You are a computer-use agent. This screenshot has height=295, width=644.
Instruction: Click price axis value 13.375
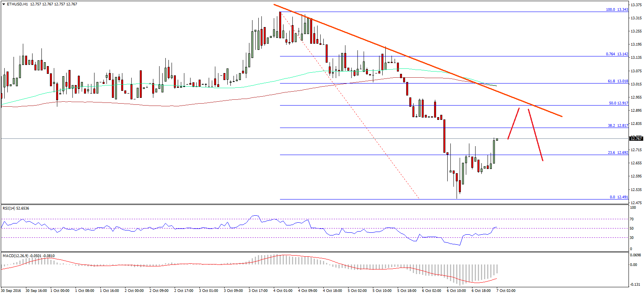tap(636, 5)
